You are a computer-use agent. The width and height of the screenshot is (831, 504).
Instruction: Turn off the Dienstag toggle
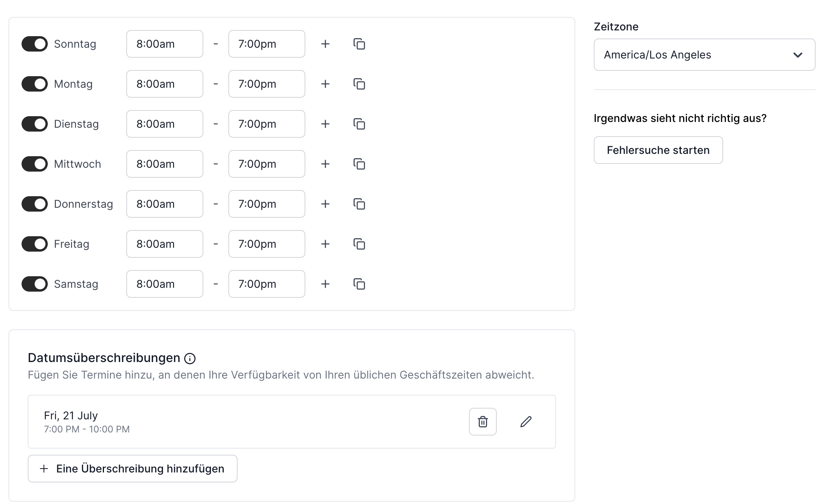point(35,124)
